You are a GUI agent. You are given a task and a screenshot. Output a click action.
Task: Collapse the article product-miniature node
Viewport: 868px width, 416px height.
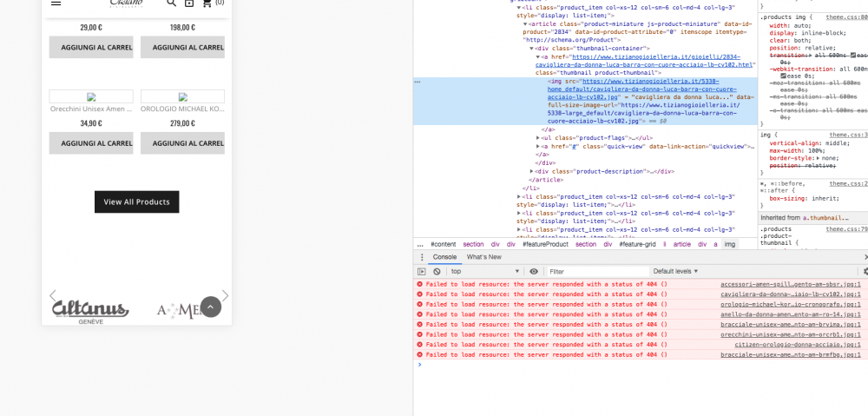(x=525, y=23)
